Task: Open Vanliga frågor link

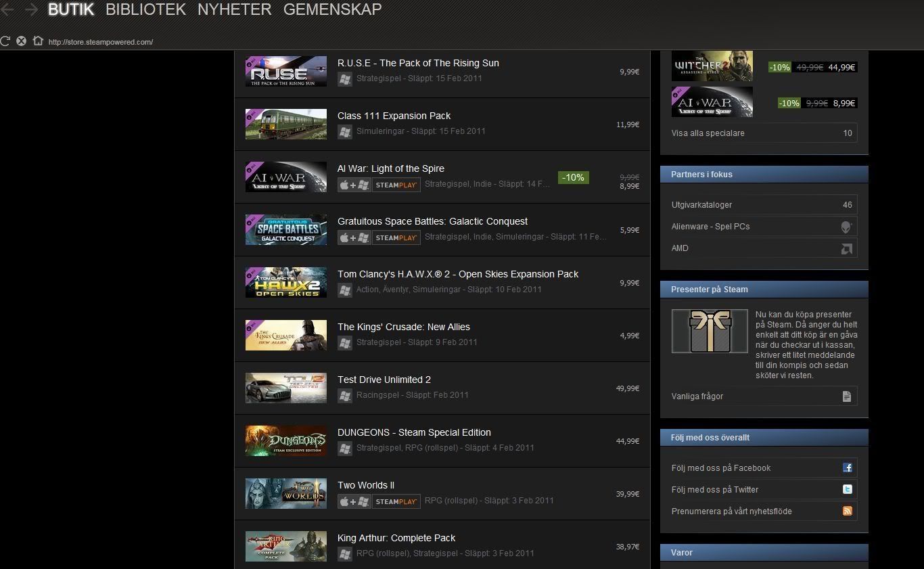Action: coord(764,396)
